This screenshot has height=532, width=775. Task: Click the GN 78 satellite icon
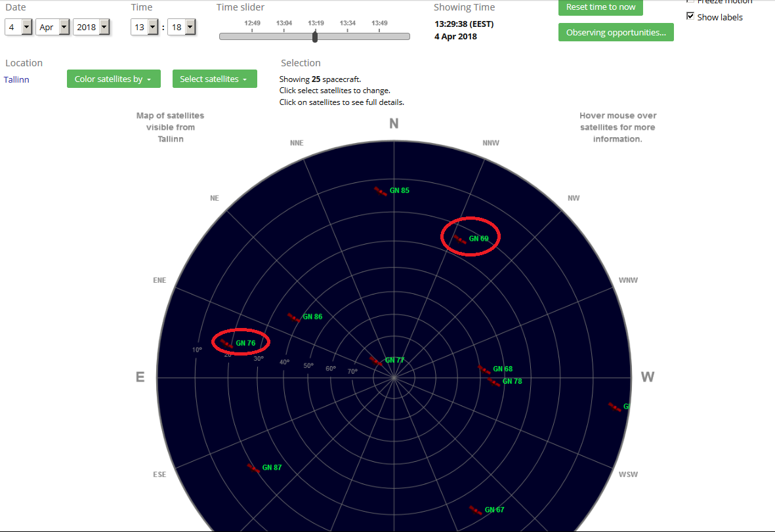[x=493, y=382]
